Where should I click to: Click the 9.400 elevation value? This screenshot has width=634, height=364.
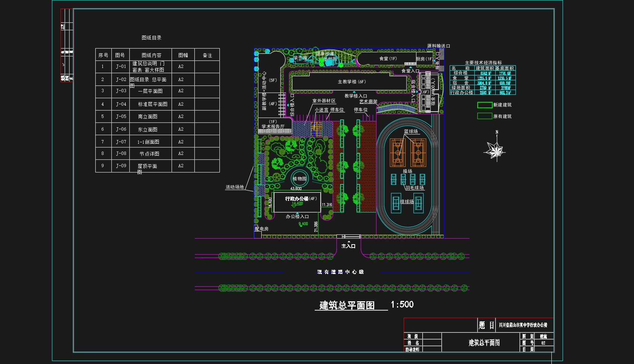(x=304, y=224)
